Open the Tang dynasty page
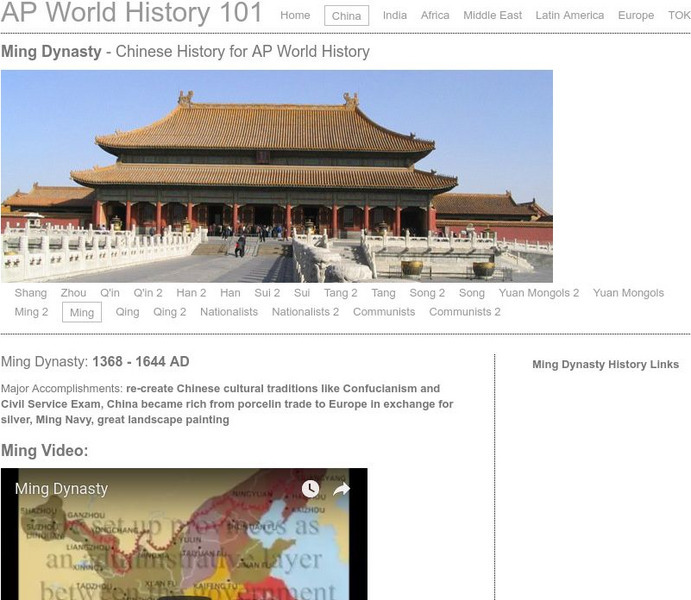Viewport: 691px width, 600px height. [383, 293]
